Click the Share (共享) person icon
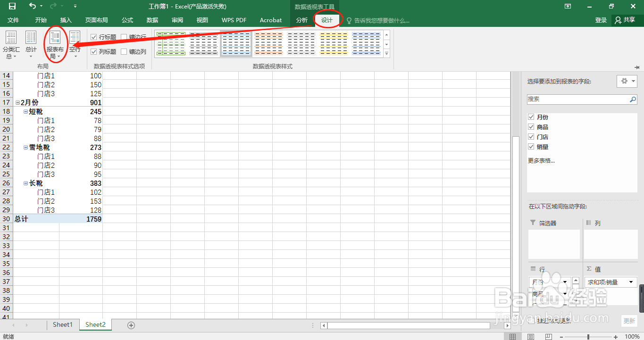Viewport: 644px width, 340px height. pos(619,20)
